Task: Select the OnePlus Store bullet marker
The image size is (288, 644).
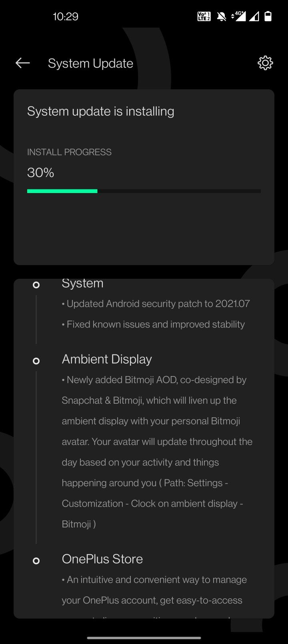Action: tap(36, 561)
